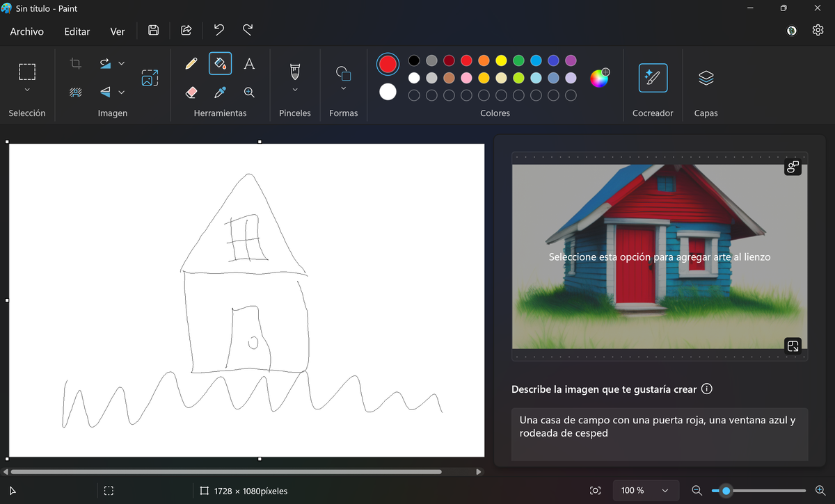Select the Text tool
The image size is (835, 504).
click(x=249, y=64)
